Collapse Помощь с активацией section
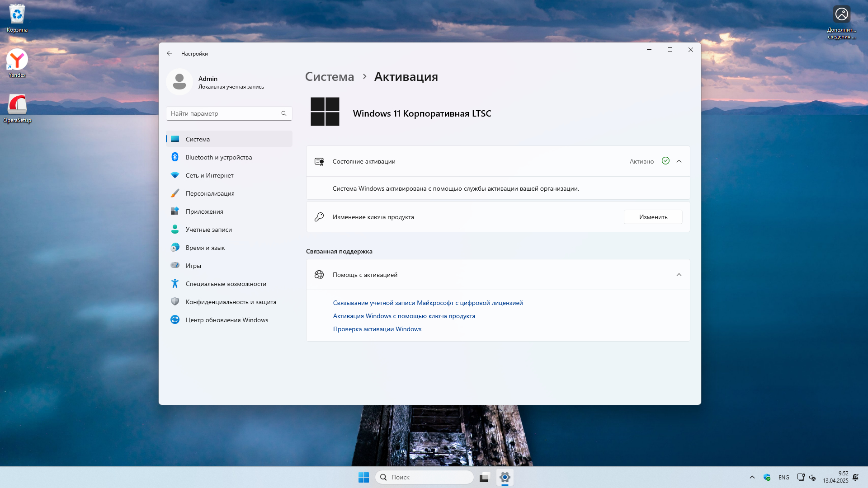This screenshot has height=488, width=868. coord(679,275)
